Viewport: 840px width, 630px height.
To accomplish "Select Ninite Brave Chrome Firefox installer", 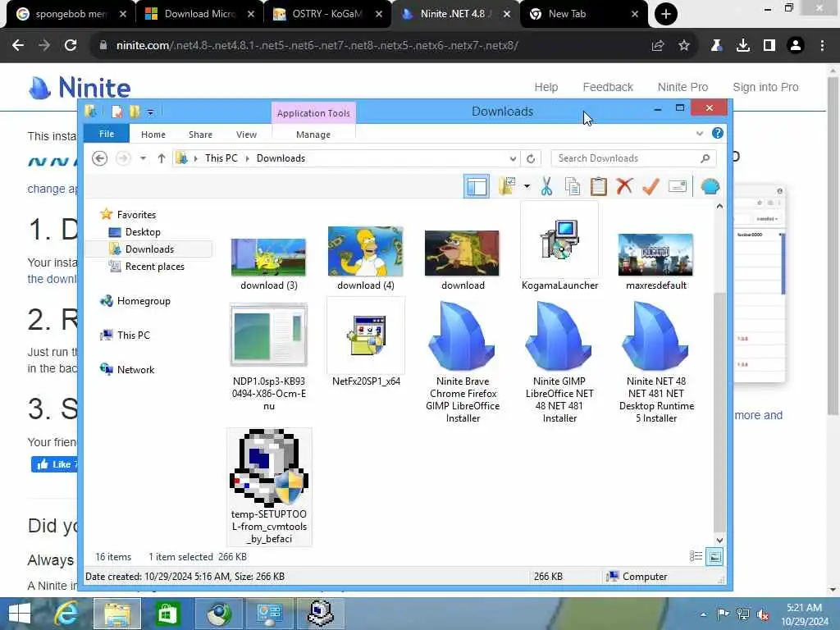I will click(463, 336).
